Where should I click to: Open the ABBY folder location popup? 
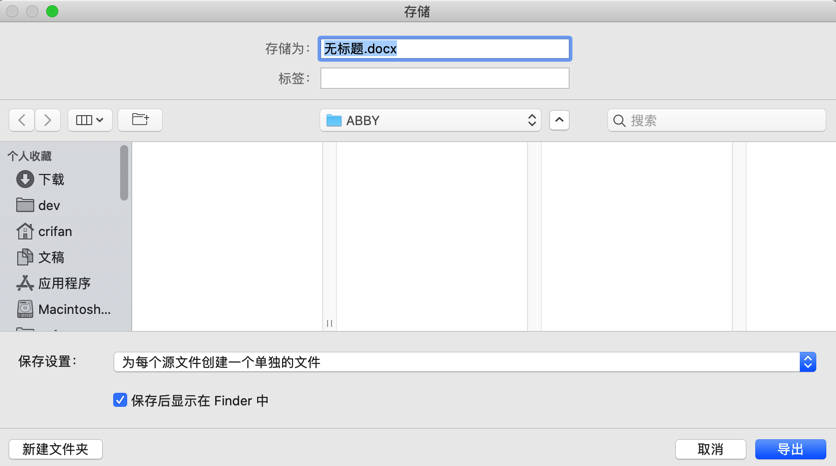[x=430, y=120]
